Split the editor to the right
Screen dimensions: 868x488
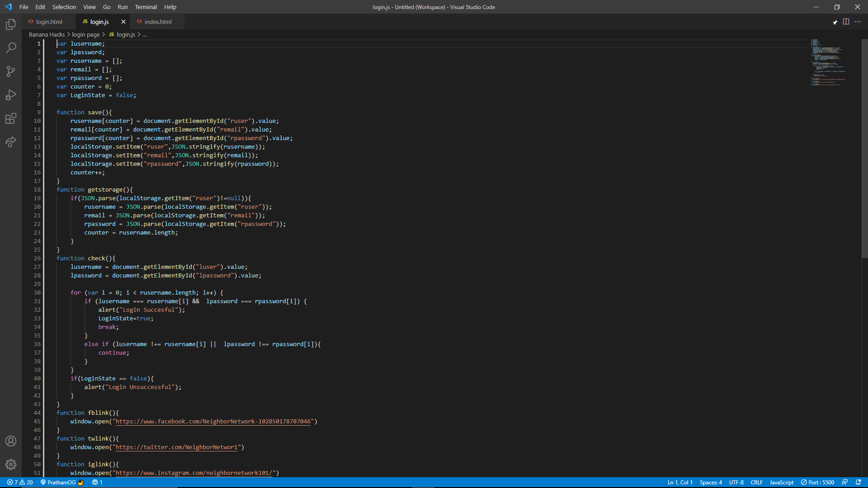(846, 22)
